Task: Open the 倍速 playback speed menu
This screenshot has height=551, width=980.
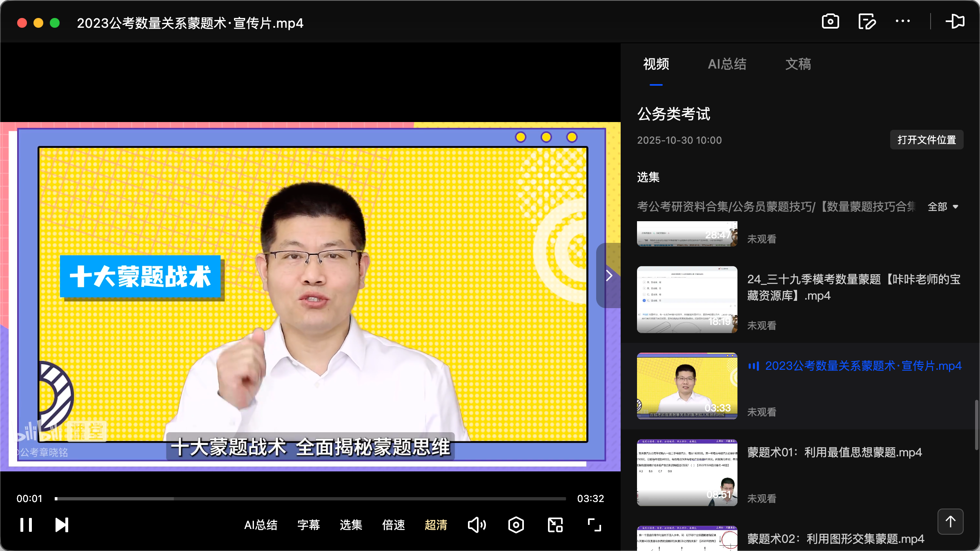Action: (393, 525)
